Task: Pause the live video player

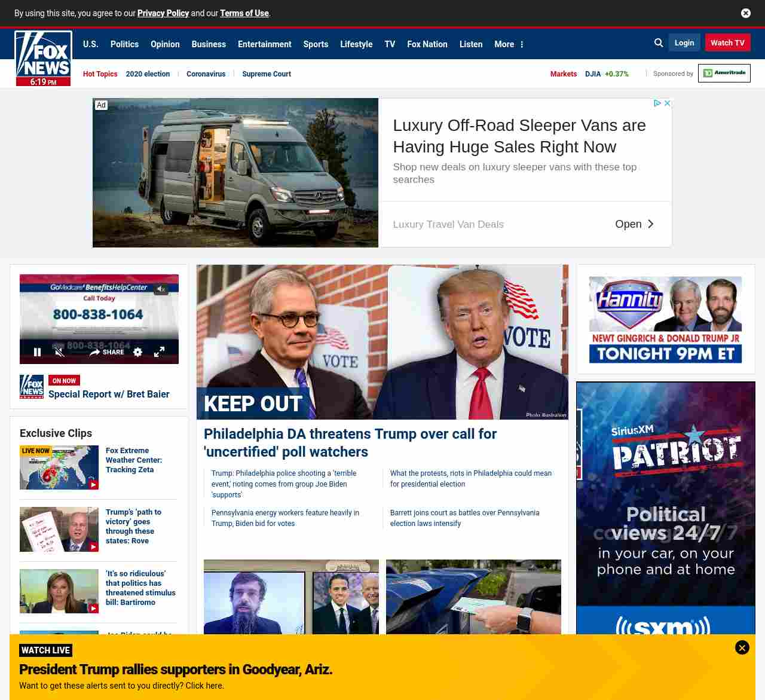Action: tap(37, 352)
